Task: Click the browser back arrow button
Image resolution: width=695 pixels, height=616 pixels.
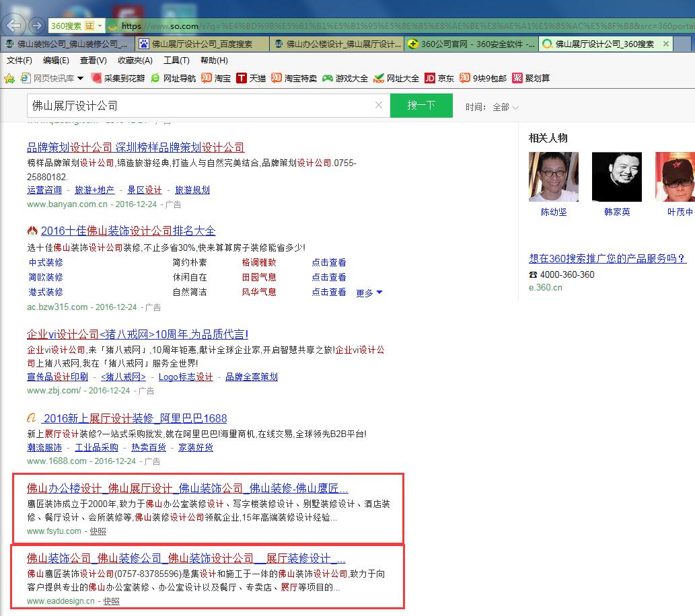Action: [x=13, y=26]
